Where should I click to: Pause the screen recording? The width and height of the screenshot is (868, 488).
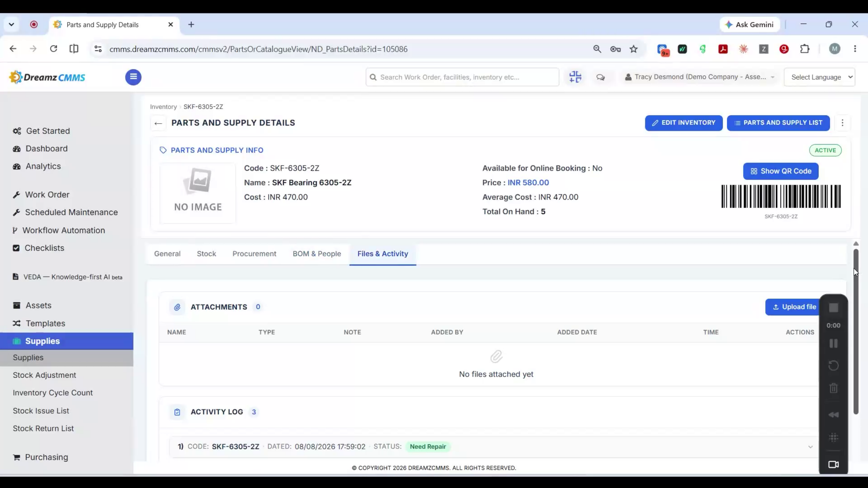[834, 343]
